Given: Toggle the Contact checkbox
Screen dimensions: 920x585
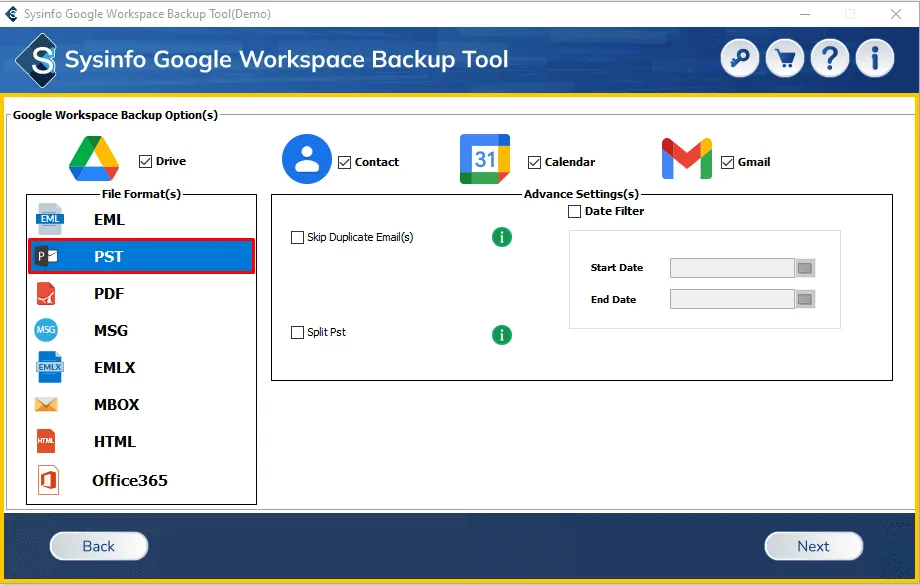Looking at the screenshot, I should [x=345, y=162].
